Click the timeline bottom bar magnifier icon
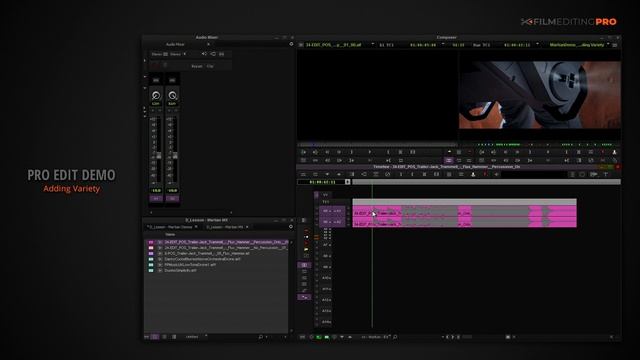Screen dimensions: 640x360 395,337
